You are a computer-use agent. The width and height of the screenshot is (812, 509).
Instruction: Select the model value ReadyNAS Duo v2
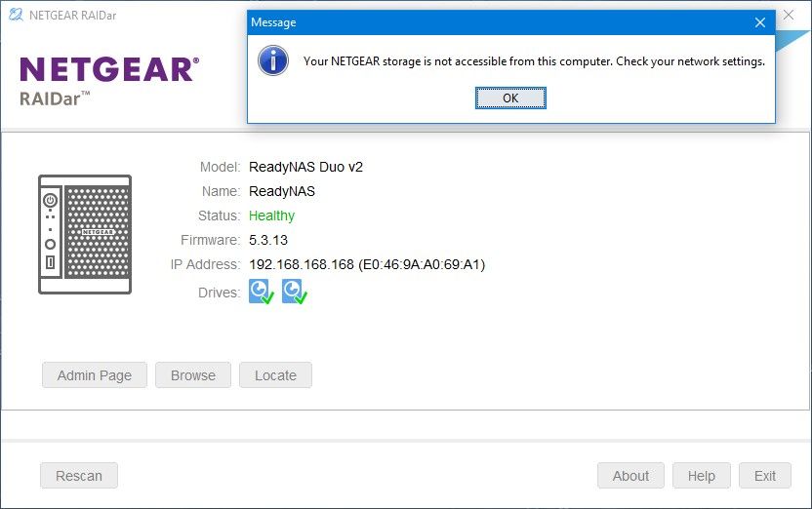(305, 167)
